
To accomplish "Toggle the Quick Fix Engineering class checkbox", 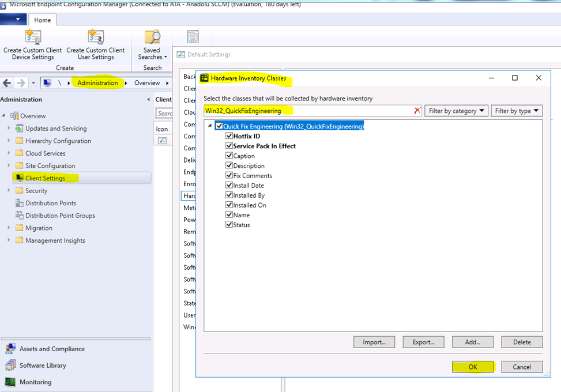I will [x=219, y=126].
